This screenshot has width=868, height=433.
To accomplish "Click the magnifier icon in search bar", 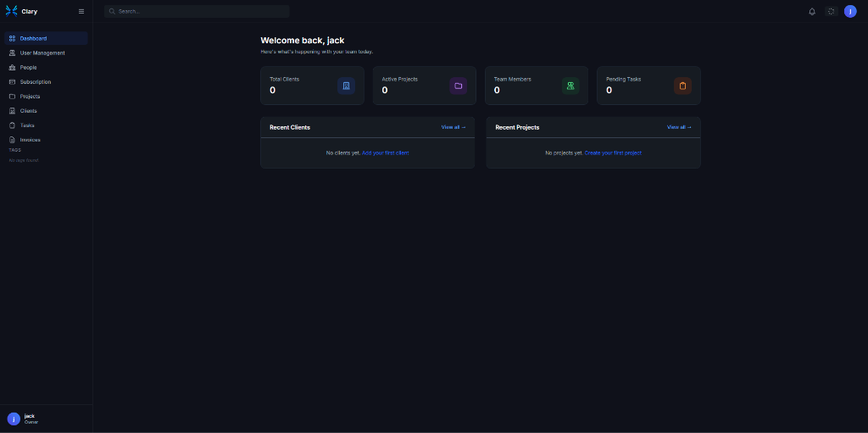I will [112, 11].
